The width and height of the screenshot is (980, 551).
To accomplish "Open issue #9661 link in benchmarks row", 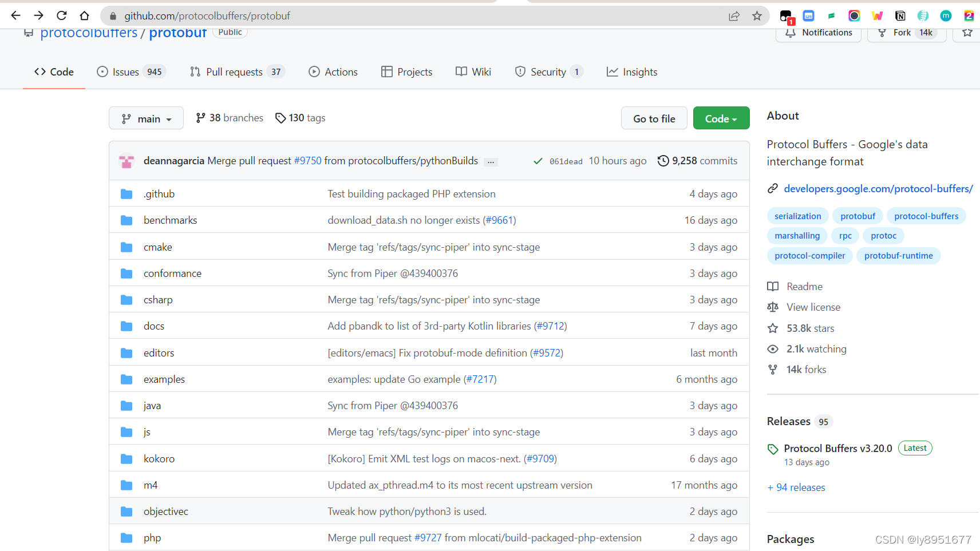I will pyautogui.click(x=499, y=220).
